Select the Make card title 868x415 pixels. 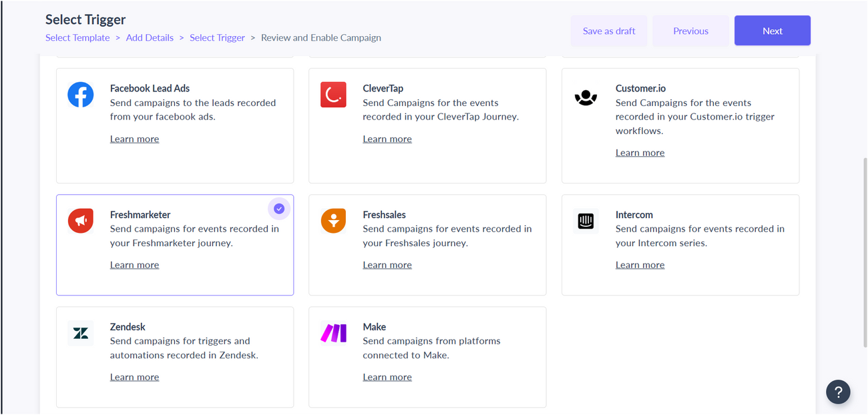[375, 327]
